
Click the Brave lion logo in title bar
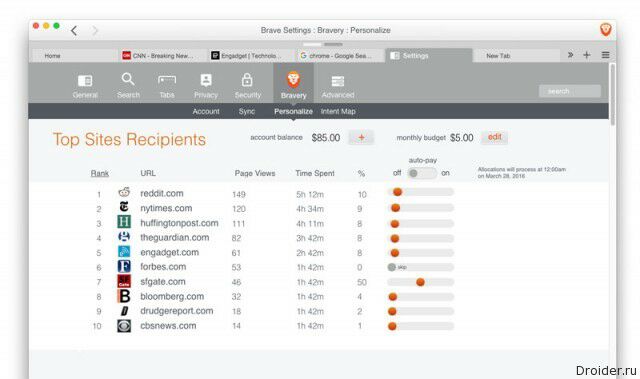coord(605,30)
